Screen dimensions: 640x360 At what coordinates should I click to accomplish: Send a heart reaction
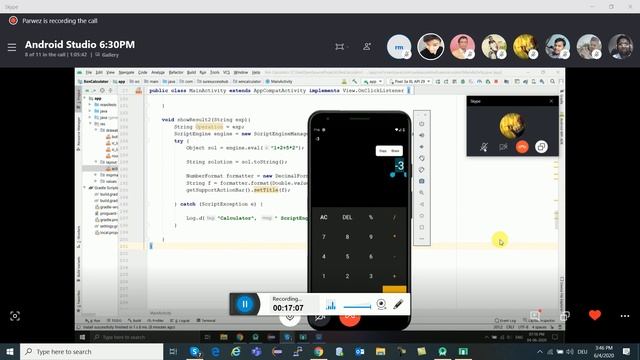point(595,315)
